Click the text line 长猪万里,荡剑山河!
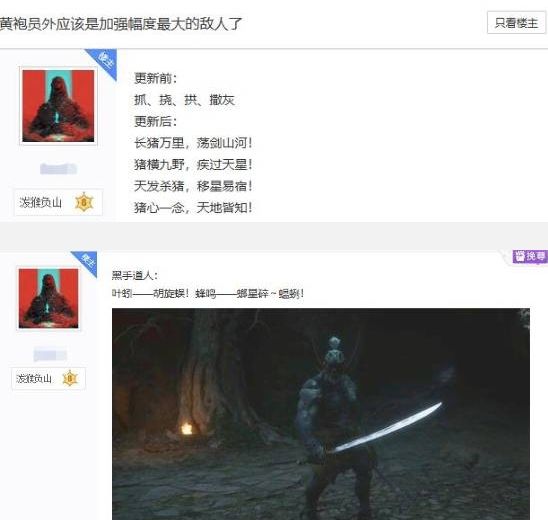Image resolution: width=548 pixels, height=520 pixels. [193, 143]
